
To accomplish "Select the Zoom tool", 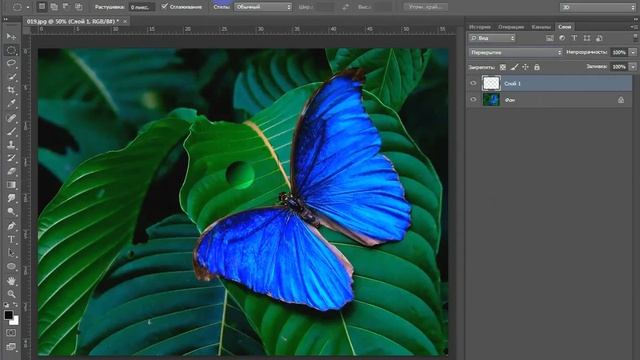I will coord(11,294).
